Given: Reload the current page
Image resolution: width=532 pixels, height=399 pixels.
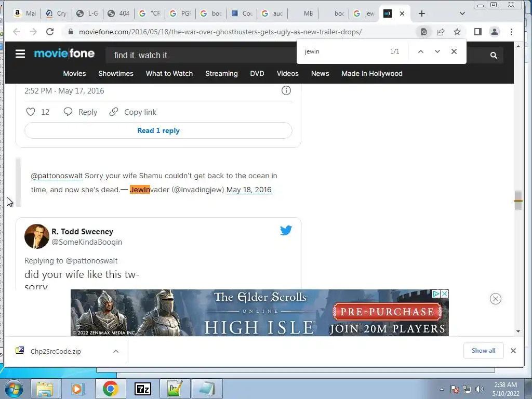Looking at the screenshot, I should click(x=50, y=32).
